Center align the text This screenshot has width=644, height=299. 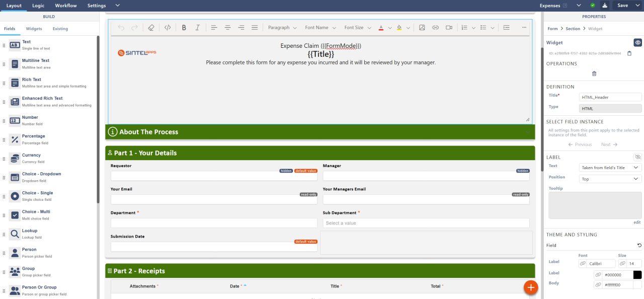pyautogui.click(x=227, y=28)
